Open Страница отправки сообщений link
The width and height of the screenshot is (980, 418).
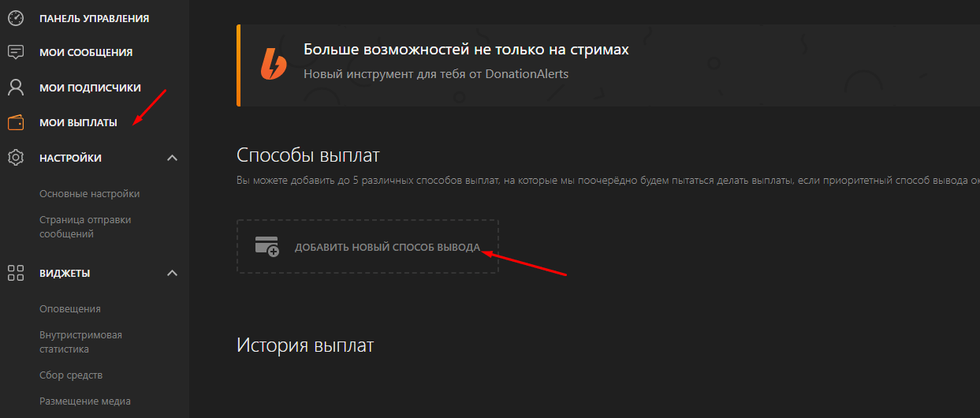[85, 227]
